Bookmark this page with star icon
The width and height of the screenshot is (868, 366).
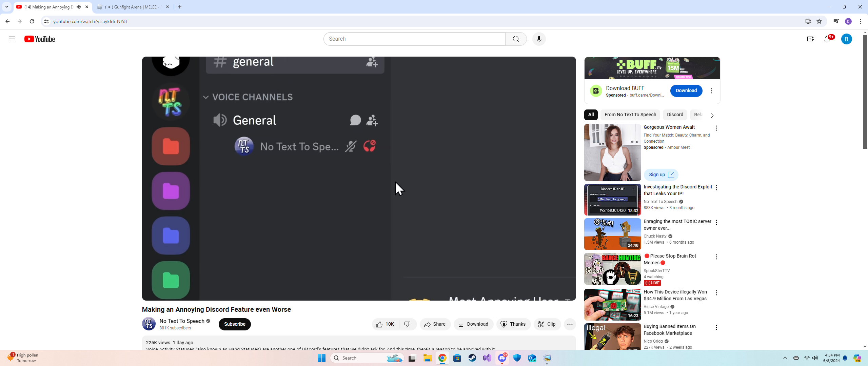tap(819, 21)
